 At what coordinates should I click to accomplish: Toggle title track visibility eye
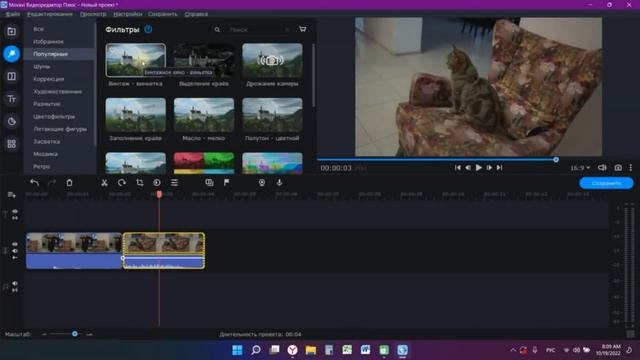point(15,211)
